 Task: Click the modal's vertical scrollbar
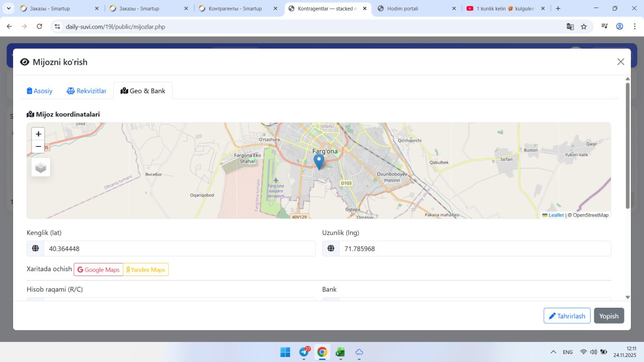point(627,146)
